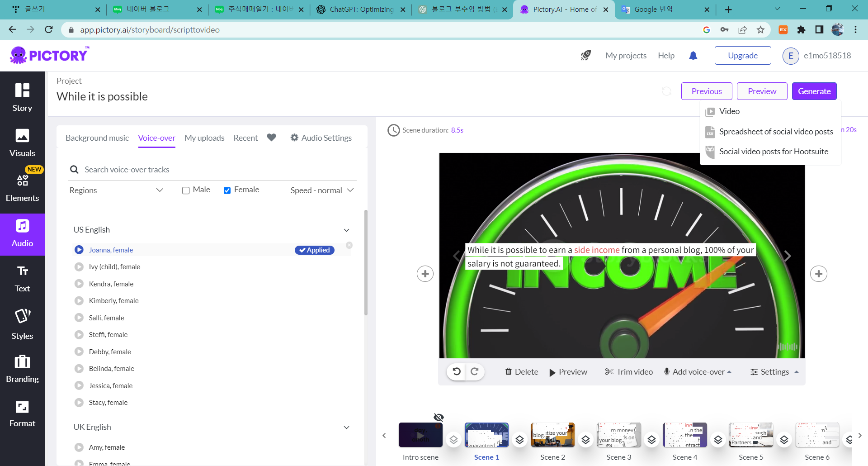Image resolution: width=868 pixels, height=466 pixels.
Task: Click the Previous button
Action: click(x=707, y=91)
